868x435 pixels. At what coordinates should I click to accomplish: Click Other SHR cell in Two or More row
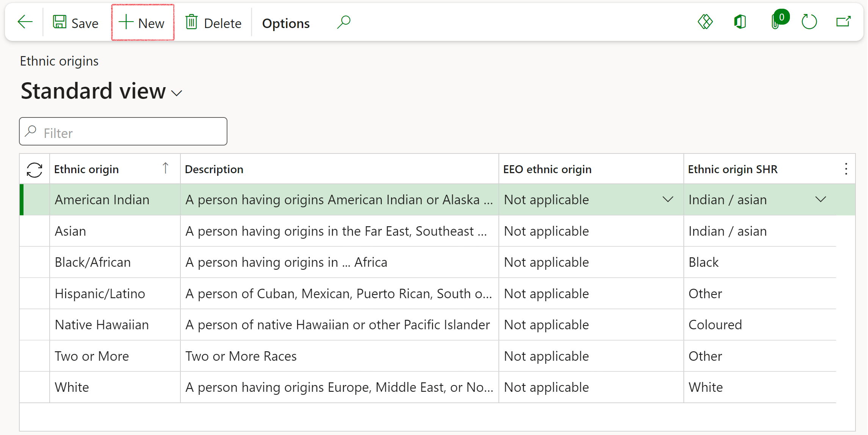tap(760, 356)
